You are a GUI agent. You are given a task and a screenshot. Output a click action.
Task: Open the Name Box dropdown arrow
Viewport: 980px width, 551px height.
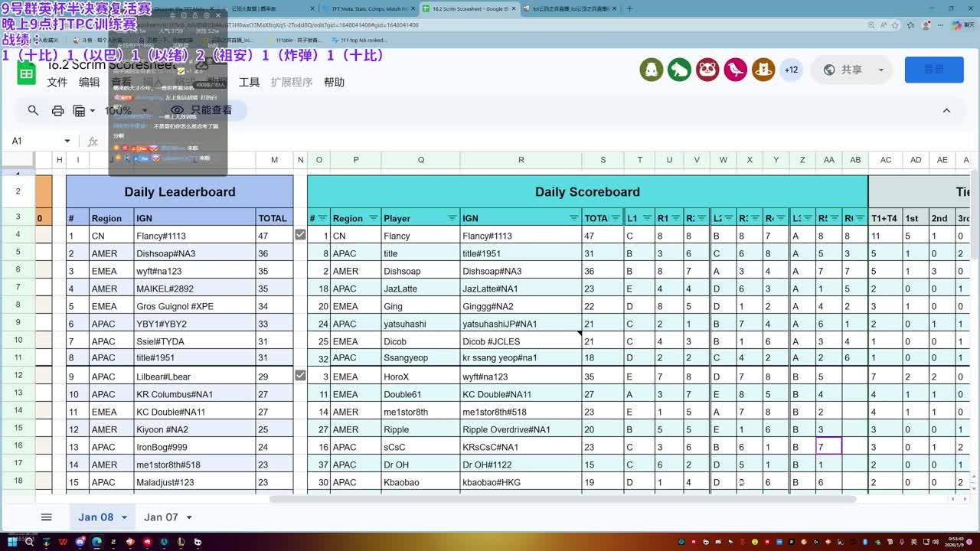pyautogui.click(x=67, y=141)
